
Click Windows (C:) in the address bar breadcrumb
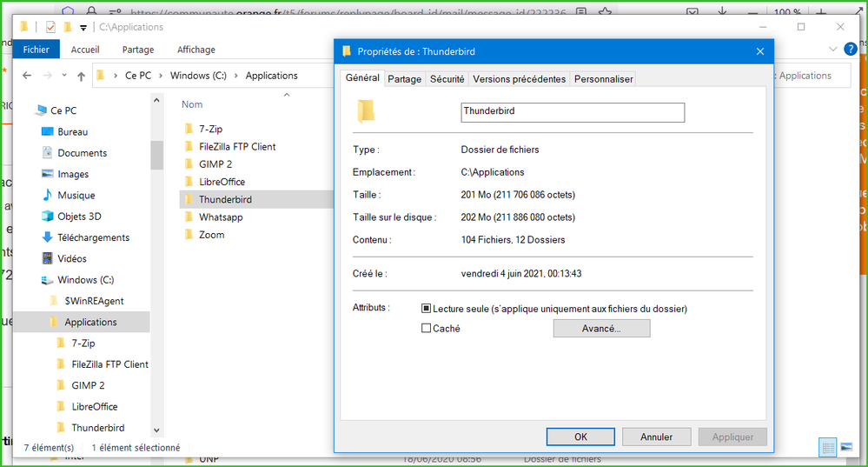(x=198, y=76)
